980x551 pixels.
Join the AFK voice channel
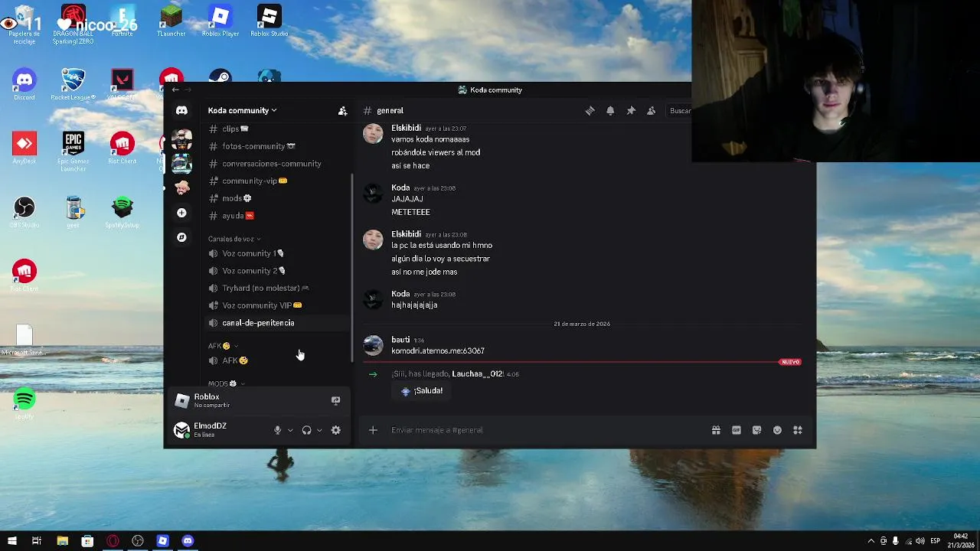[x=277, y=360]
